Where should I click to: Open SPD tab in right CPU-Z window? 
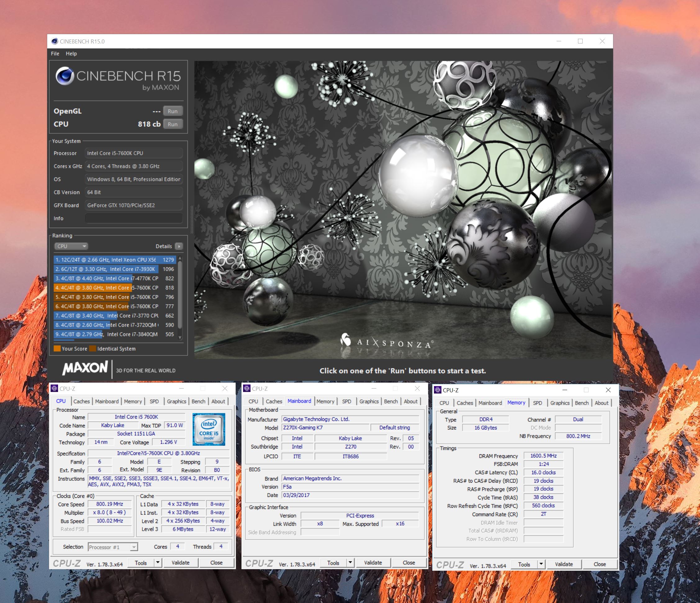point(538,403)
